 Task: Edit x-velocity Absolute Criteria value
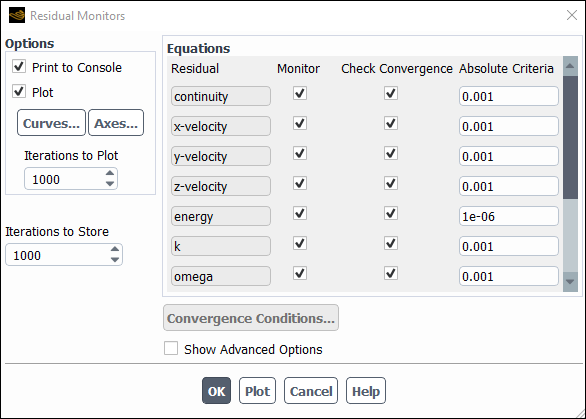click(509, 126)
